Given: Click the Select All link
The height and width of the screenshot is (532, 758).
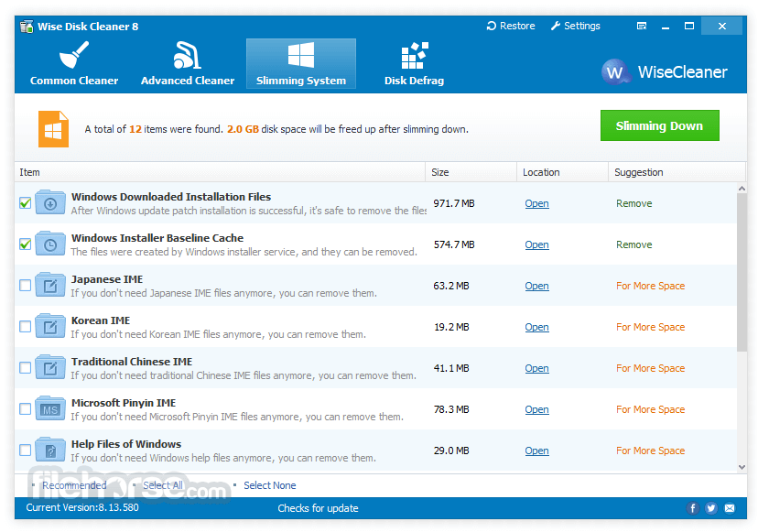Looking at the screenshot, I should click(x=163, y=485).
